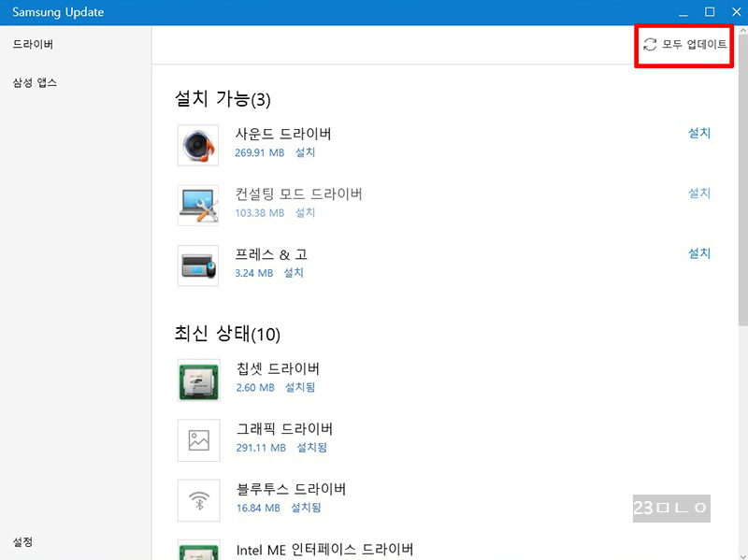Click the 블루투스 드라이버 bluetooth icon
Image resolution: width=748 pixels, height=560 pixels.
click(x=199, y=500)
